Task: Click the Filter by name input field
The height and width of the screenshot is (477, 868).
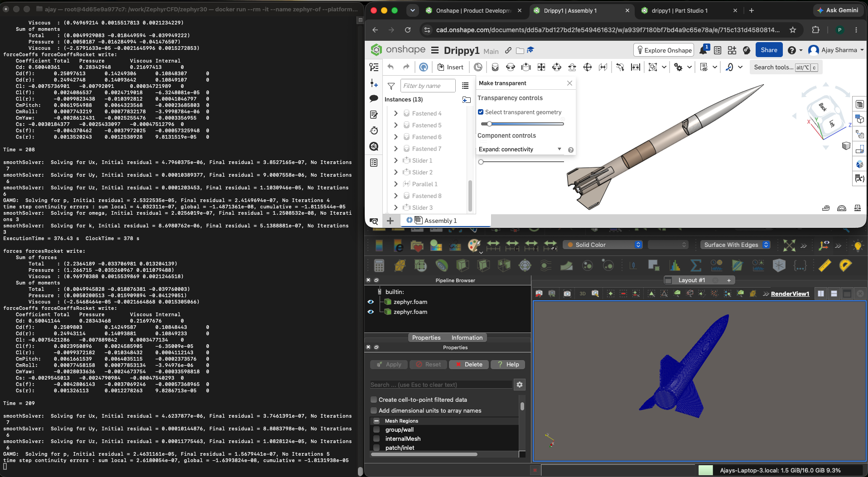Action: click(428, 86)
